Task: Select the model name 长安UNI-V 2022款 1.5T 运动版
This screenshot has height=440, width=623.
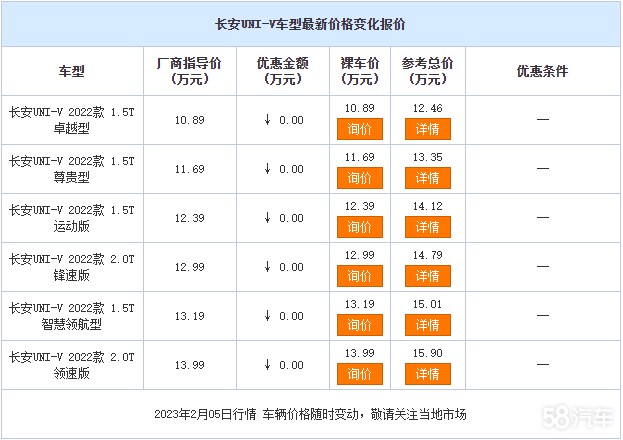Action: 72,218
